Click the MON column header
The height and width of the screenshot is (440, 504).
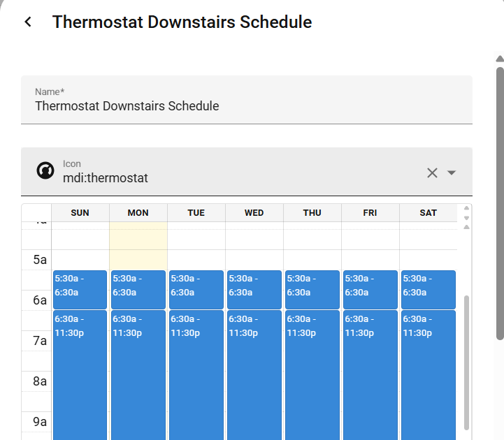coord(138,213)
